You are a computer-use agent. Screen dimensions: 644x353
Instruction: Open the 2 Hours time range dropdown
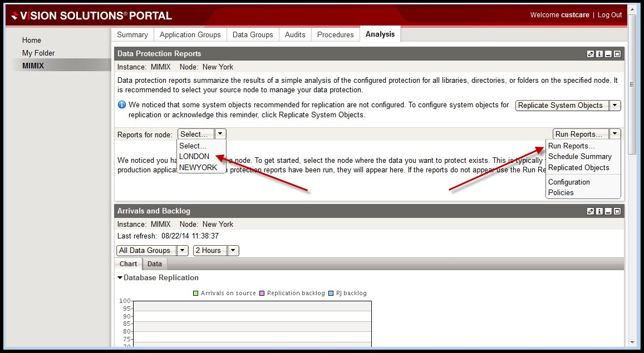click(x=233, y=251)
